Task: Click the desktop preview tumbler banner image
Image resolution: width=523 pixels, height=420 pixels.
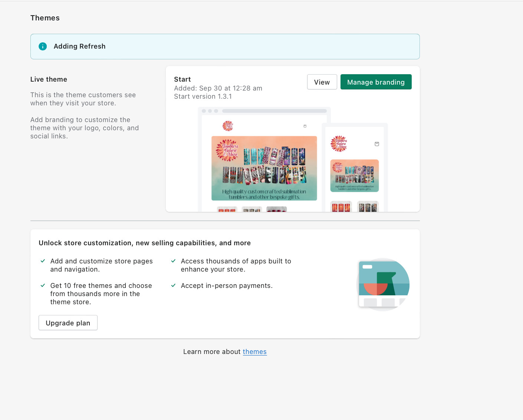Action: [264, 168]
